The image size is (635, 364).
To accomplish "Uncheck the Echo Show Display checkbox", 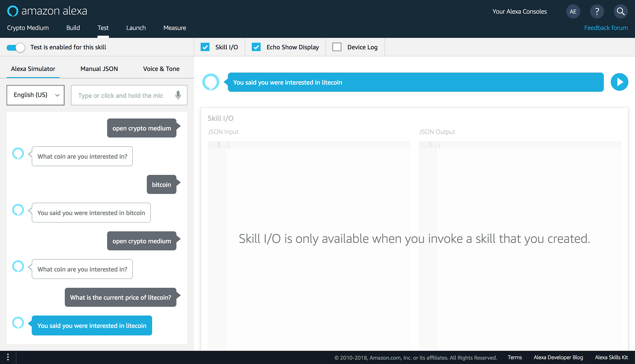I will 256,47.
